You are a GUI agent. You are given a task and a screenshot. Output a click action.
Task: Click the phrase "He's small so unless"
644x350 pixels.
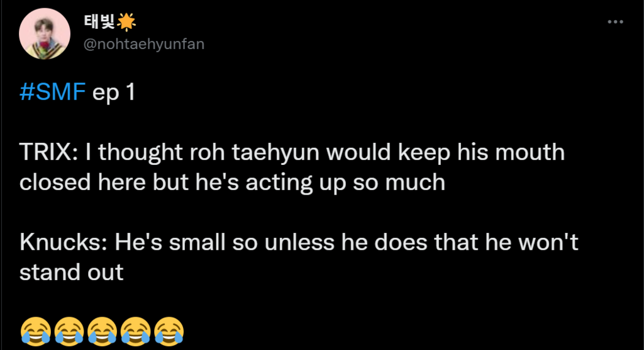(x=225, y=242)
